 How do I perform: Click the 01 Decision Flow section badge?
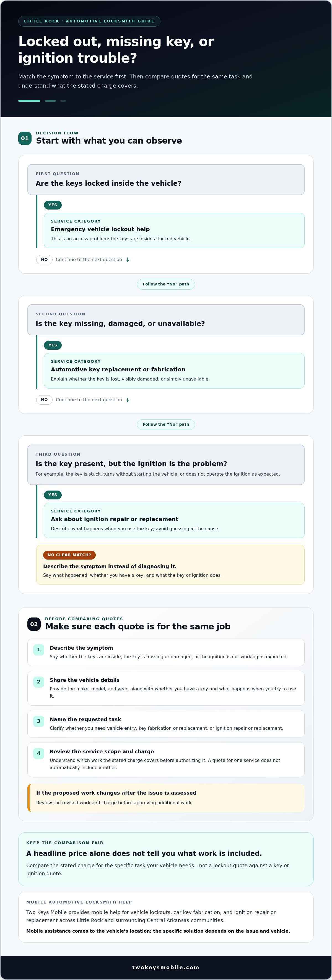coord(25,138)
